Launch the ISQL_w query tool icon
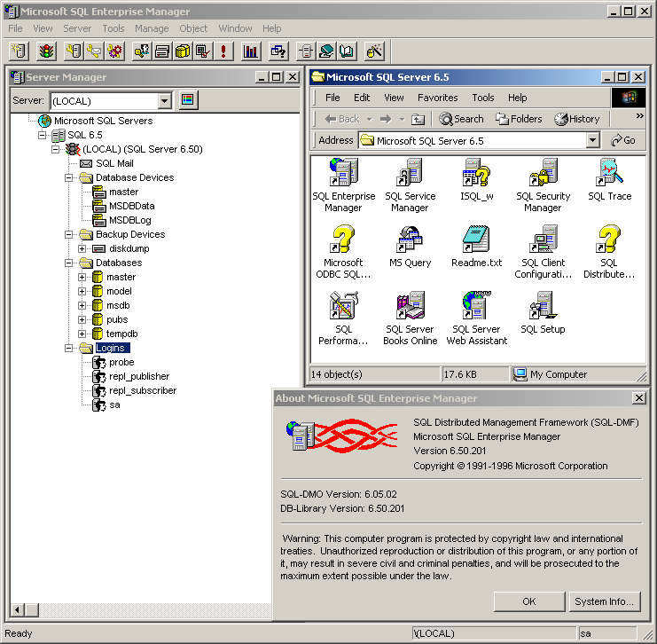657x644 pixels. pyautogui.click(x=476, y=173)
